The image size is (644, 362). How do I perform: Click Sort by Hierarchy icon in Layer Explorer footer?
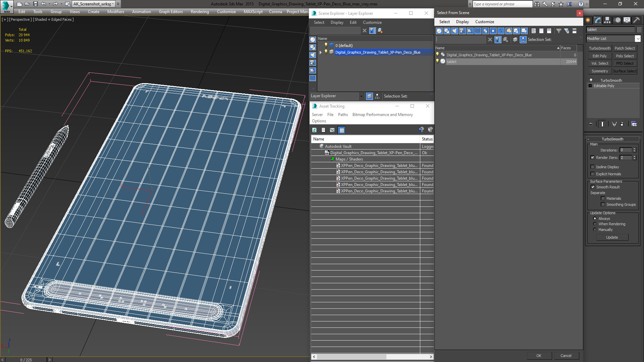click(377, 96)
